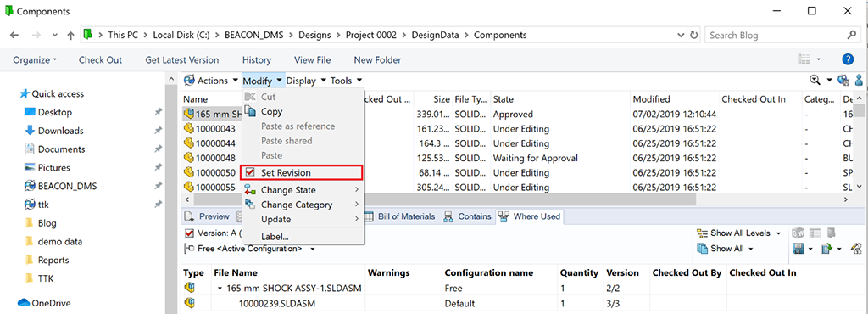Select the Where Used tab

(530, 216)
